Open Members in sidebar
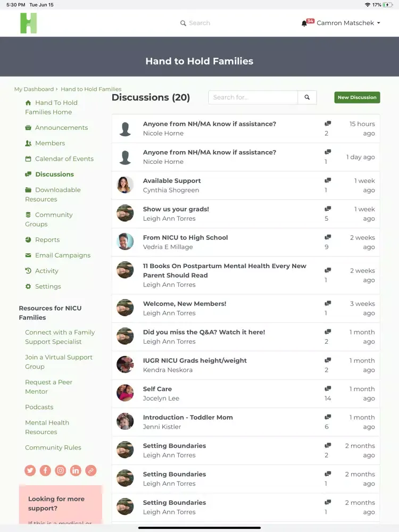 tap(50, 143)
